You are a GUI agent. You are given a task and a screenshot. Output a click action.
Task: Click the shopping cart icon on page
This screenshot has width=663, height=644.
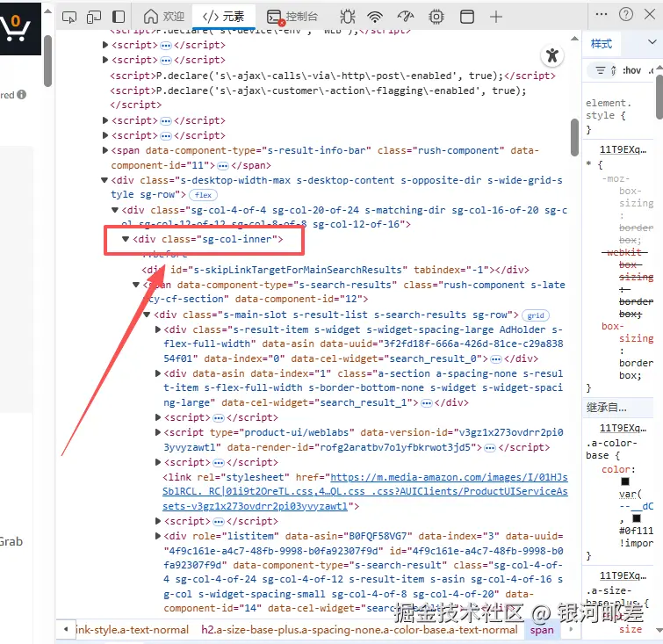[15, 28]
